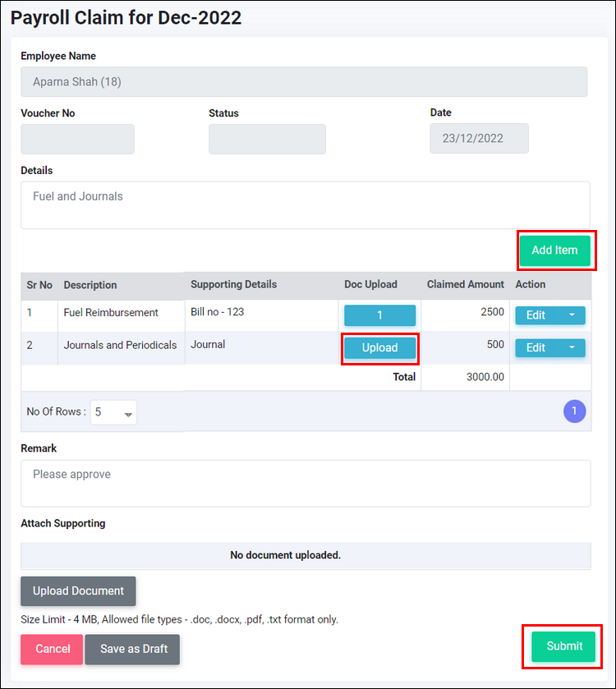Click the Voucher No field

pyautogui.click(x=77, y=139)
